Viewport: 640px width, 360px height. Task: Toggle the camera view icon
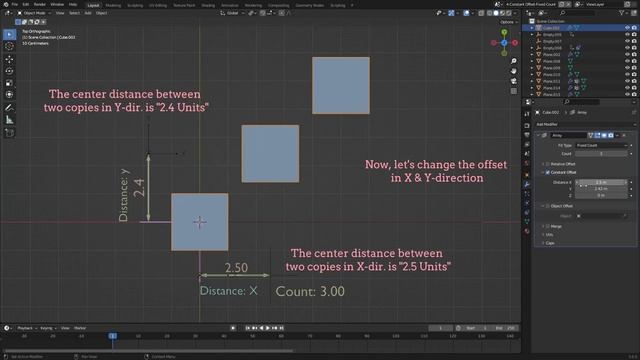point(514,81)
